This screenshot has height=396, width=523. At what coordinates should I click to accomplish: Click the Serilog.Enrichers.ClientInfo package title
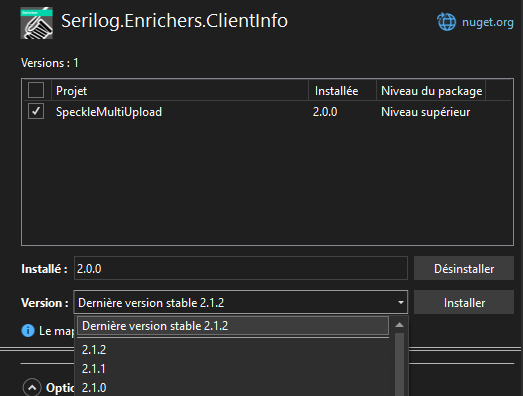tap(174, 21)
